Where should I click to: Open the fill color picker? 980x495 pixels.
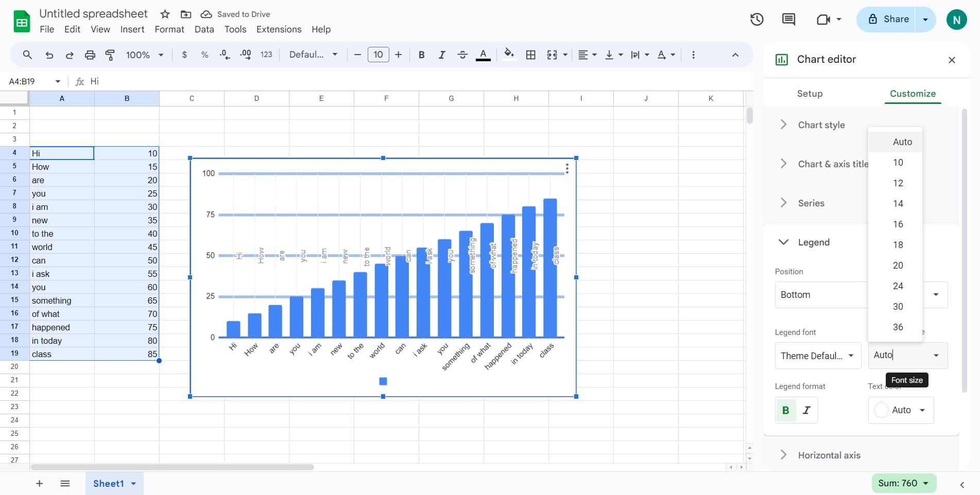509,55
